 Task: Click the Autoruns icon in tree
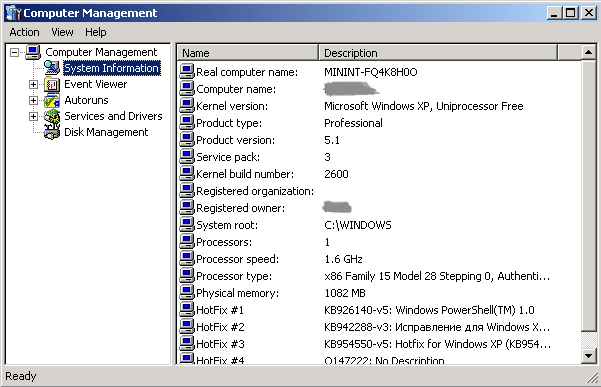tap(52, 100)
